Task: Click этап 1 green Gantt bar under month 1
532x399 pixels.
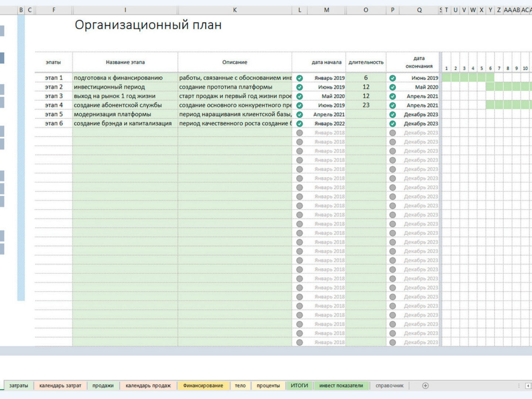Action: click(x=446, y=78)
